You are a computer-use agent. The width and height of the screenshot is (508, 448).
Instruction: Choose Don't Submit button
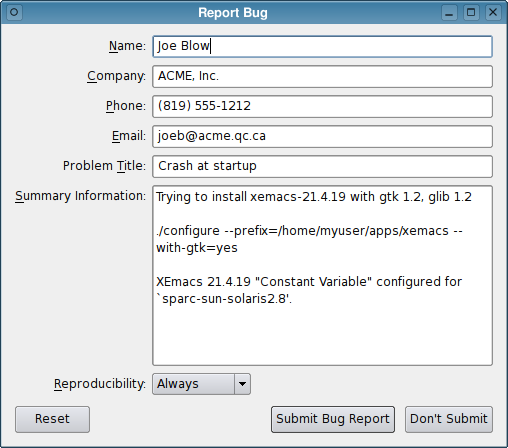tap(449, 419)
